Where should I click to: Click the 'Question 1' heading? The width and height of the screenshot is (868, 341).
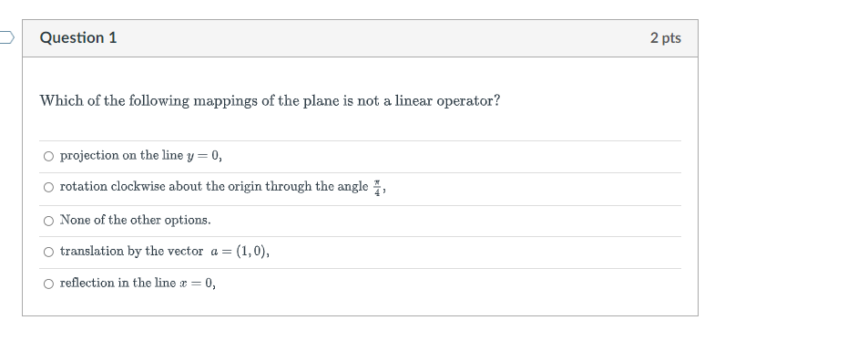click(78, 37)
